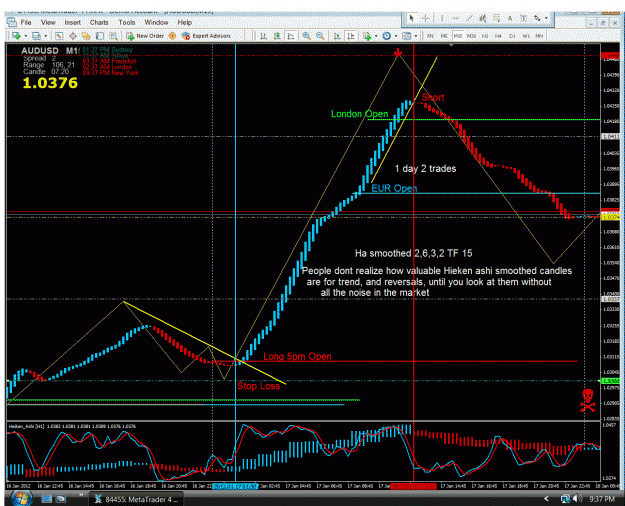Expand the Profiles dropdown arrow
Viewport: 625px width, 506px height.
(45, 36)
